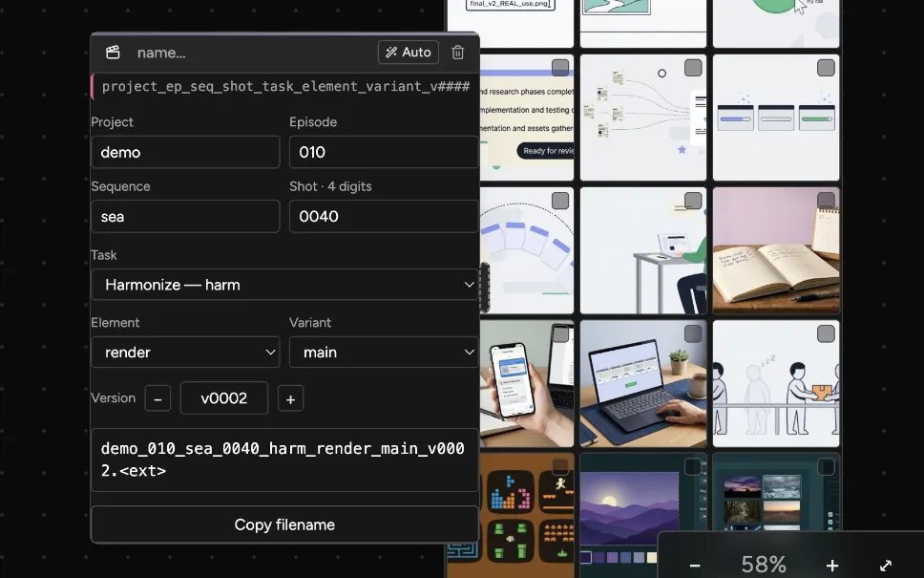Tick the checkbox on the people passing box thumbnail
The width and height of the screenshot is (924, 578).
point(826,333)
